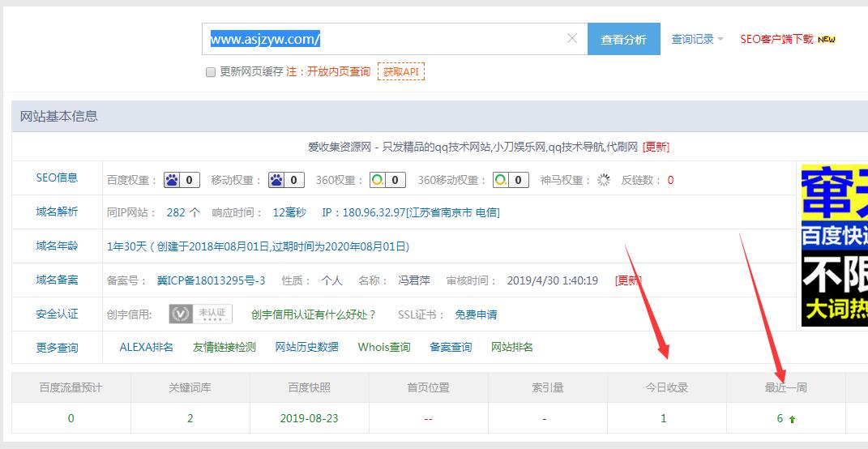Click the domain age 1年30天 link
The width and height of the screenshot is (868, 449).
(x=258, y=246)
